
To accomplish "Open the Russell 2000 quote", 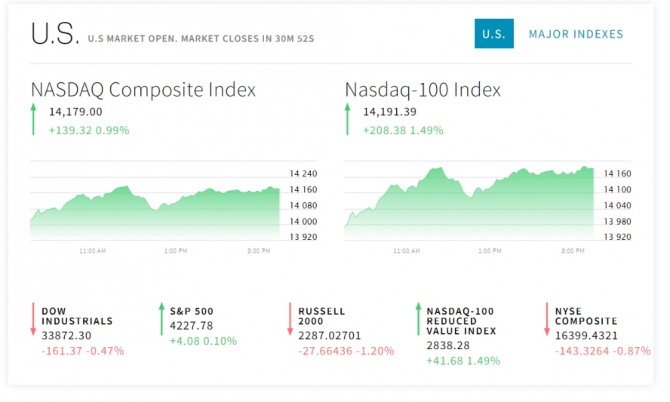I will [320, 317].
